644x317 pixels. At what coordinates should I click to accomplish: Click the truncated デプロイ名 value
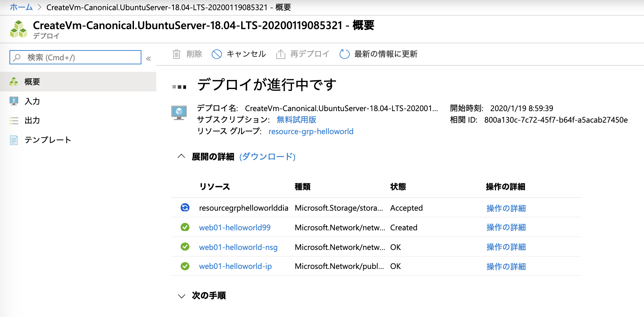tap(342, 108)
